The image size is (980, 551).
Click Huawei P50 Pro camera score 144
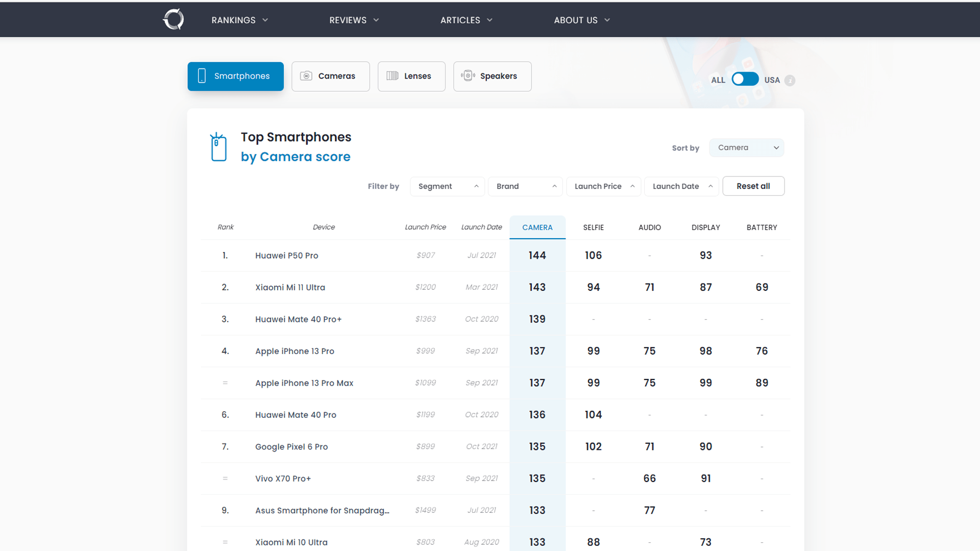click(537, 256)
